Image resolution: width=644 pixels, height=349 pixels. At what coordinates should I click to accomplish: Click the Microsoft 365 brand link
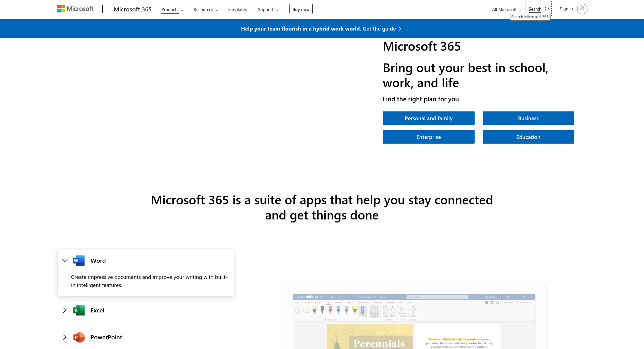coord(132,9)
